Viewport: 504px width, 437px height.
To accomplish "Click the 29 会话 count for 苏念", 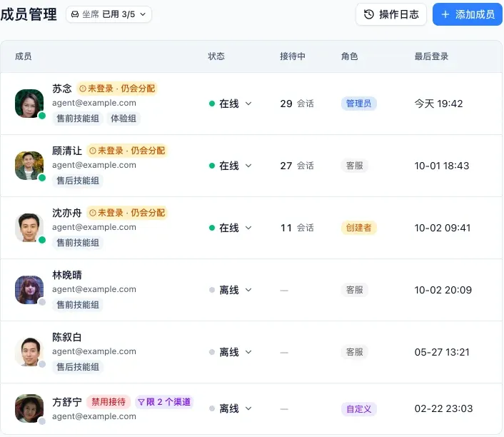I will (297, 104).
